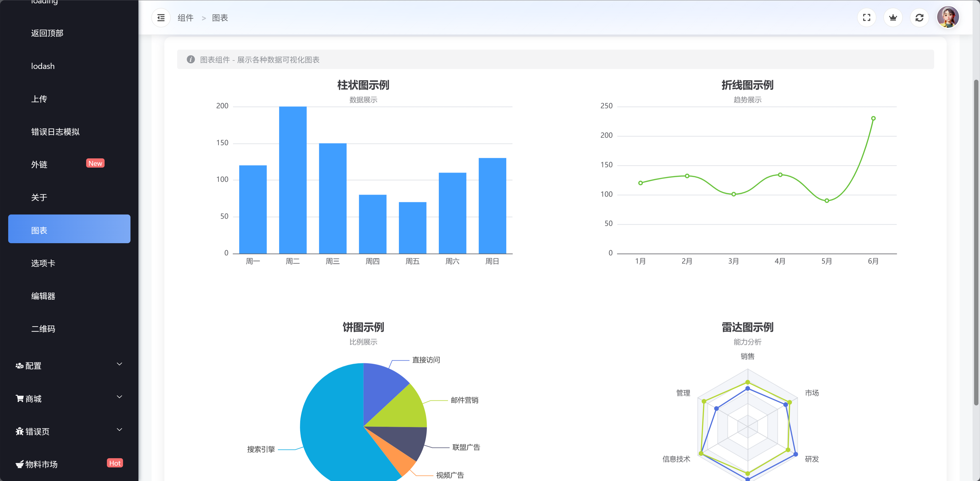Click the bug icon beside 错误页
This screenshot has width=980, height=481.
[x=19, y=431]
